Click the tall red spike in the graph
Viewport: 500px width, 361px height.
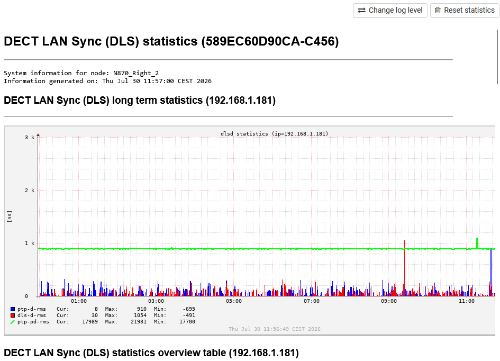(404, 268)
